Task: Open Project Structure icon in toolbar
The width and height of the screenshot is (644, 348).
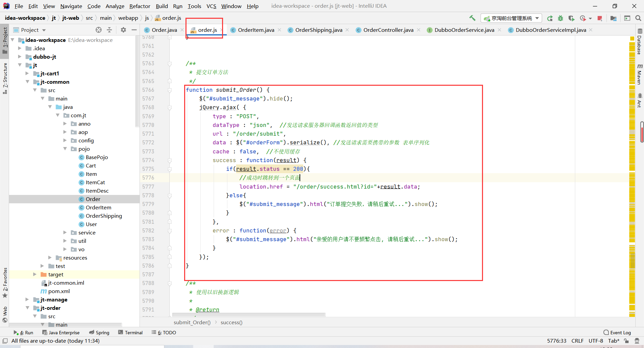Action: click(x=613, y=18)
